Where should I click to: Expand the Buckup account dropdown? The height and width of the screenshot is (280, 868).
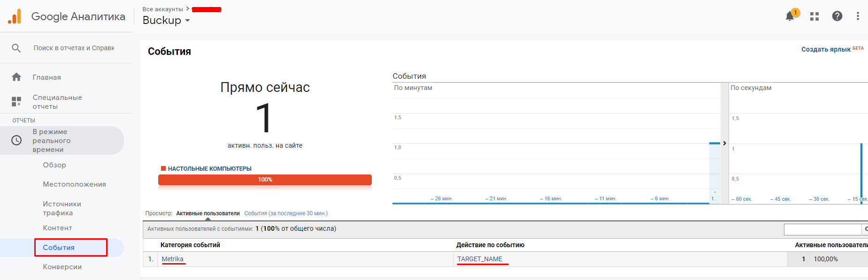click(x=166, y=20)
